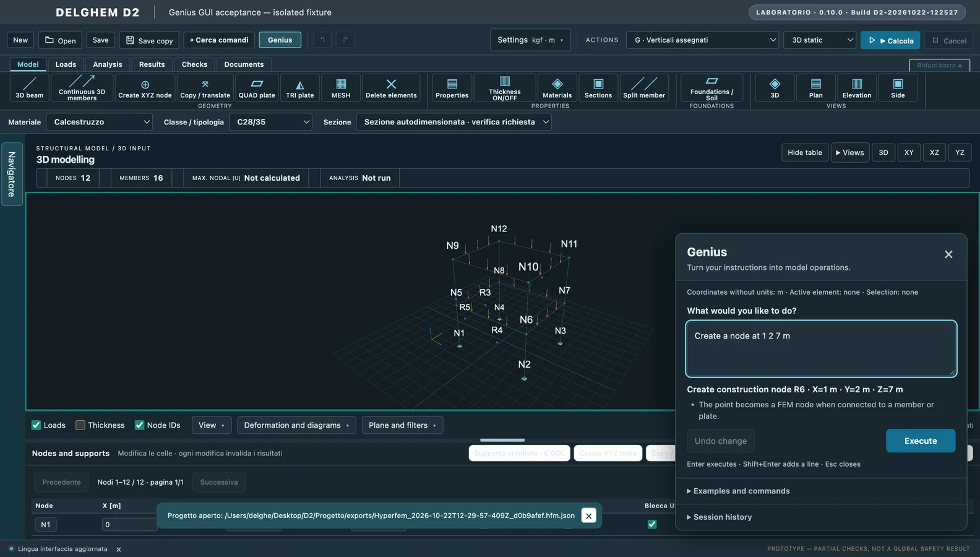Open the Materials tool
Screen dimensions: 980x557
coord(557,87)
